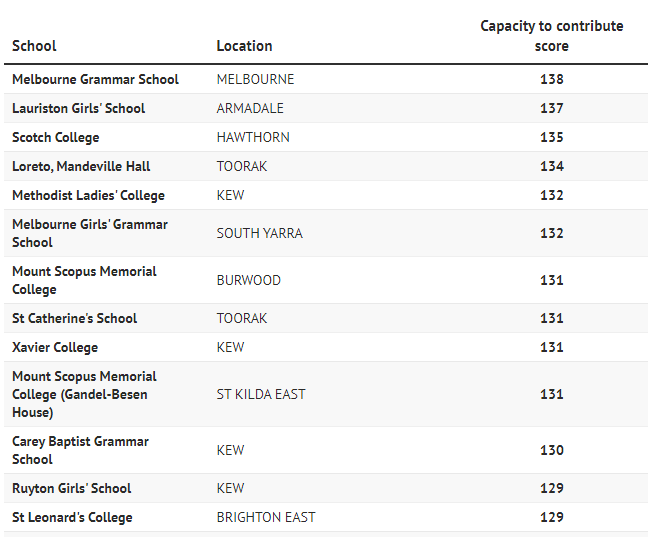
Task: Click the score 138 cell
Action: [x=551, y=79]
